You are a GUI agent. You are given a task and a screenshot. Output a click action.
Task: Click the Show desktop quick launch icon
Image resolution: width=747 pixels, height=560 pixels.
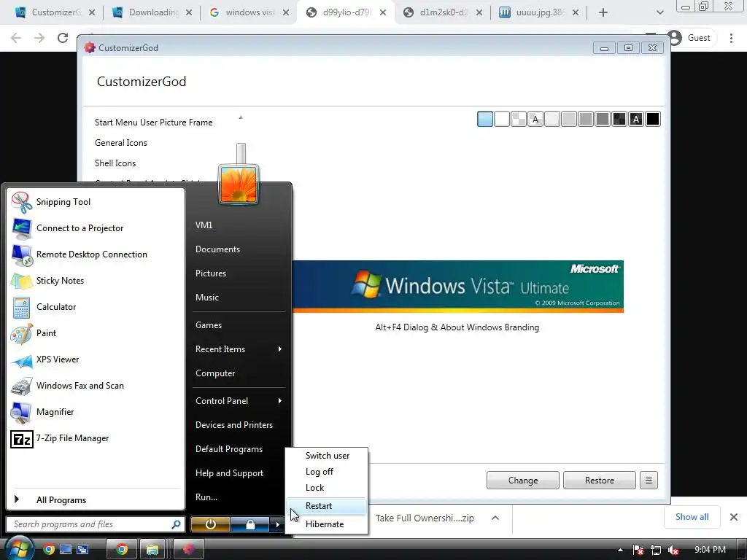tap(65, 550)
